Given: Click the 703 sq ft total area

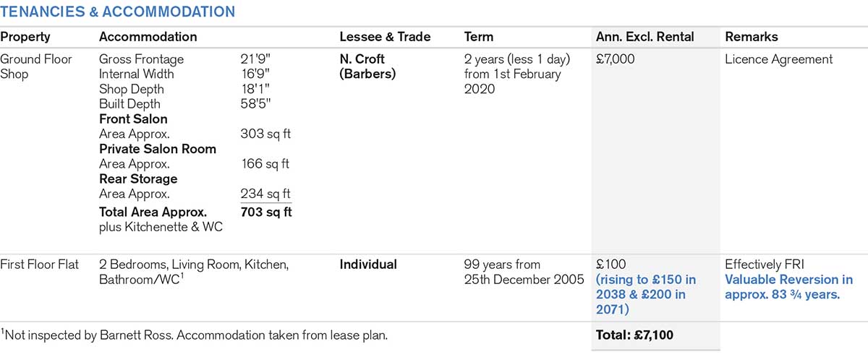Looking at the screenshot, I should 266,212.
